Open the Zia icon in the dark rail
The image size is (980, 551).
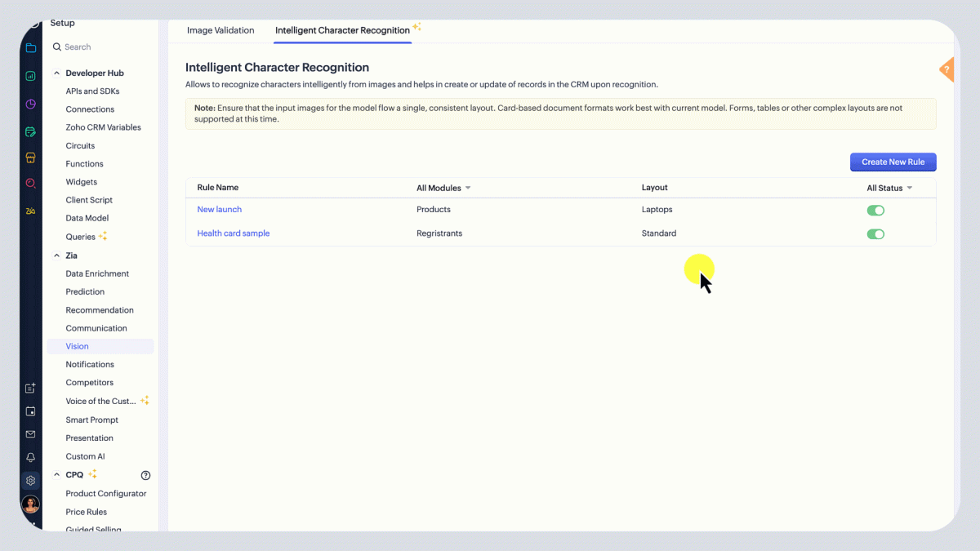(x=30, y=211)
